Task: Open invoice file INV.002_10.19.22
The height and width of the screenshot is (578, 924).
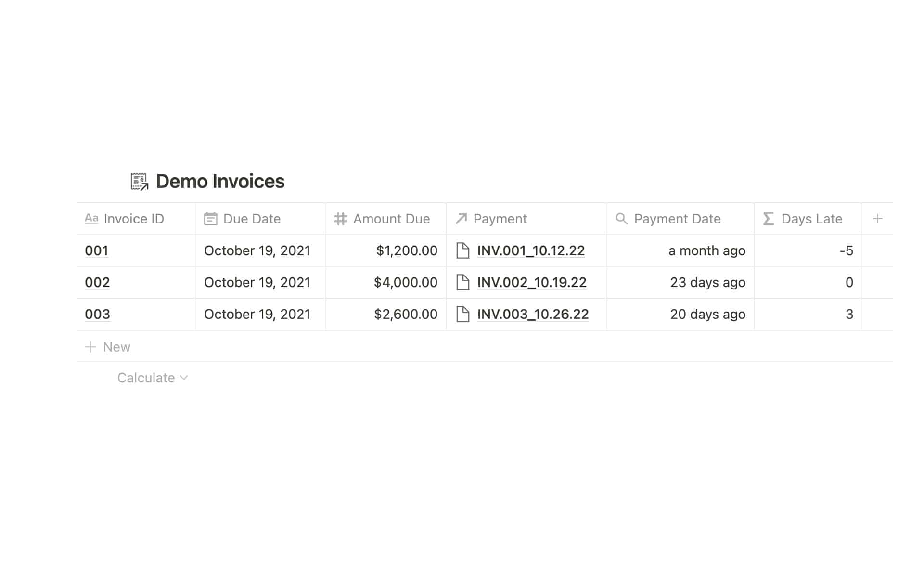Action: coord(531,282)
